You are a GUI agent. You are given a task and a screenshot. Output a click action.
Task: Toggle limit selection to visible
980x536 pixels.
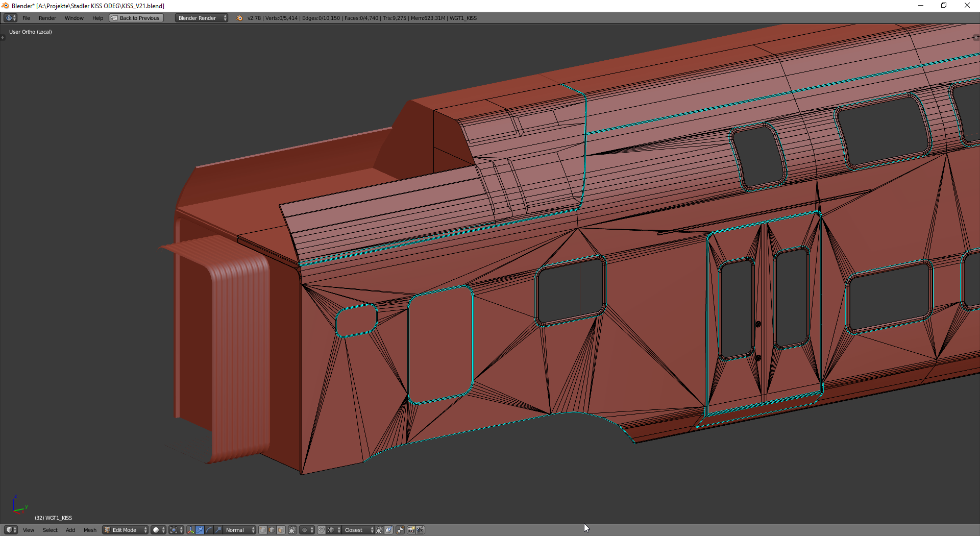(x=292, y=530)
